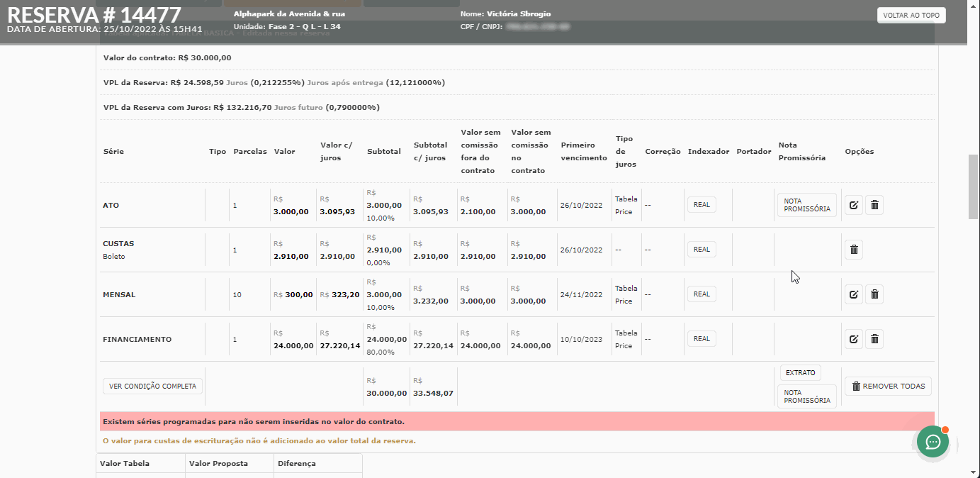
Task: Click total with interest 33.548,07
Action: pos(434,392)
